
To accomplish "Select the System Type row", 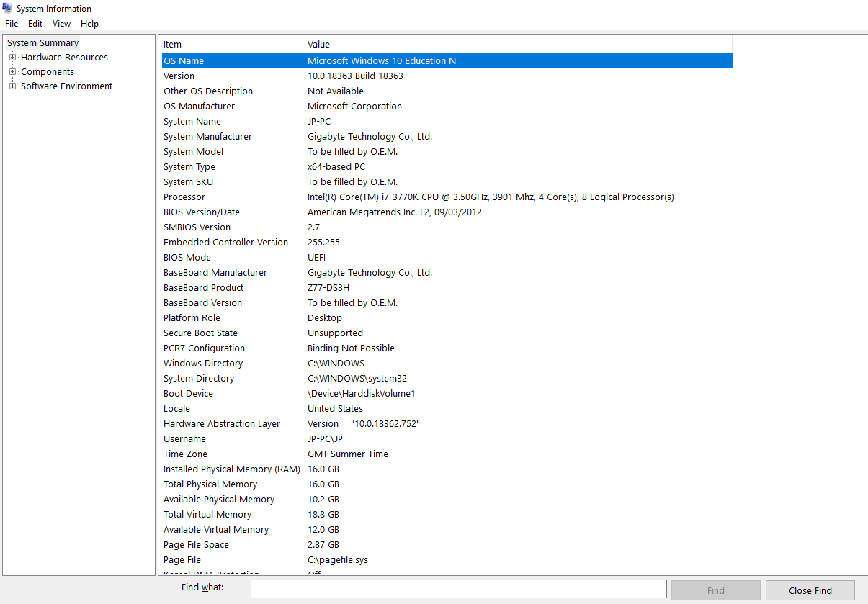I will pos(447,167).
